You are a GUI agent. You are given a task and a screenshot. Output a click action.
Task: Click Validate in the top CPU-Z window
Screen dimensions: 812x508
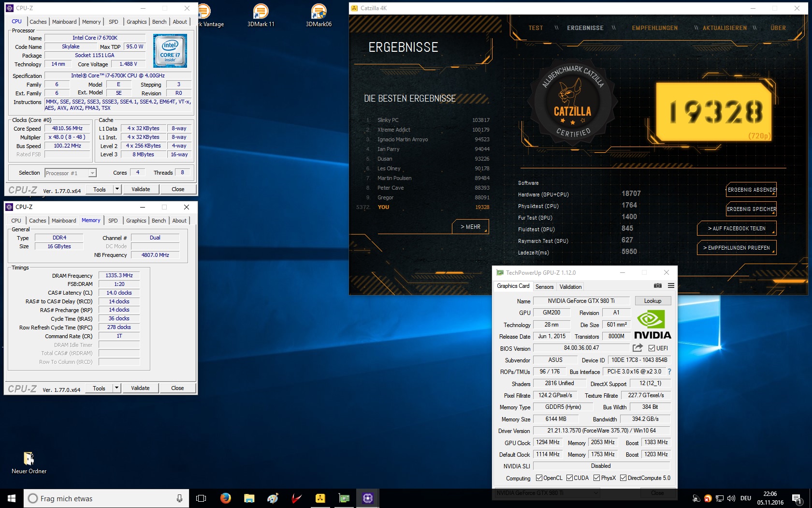point(141,189)
